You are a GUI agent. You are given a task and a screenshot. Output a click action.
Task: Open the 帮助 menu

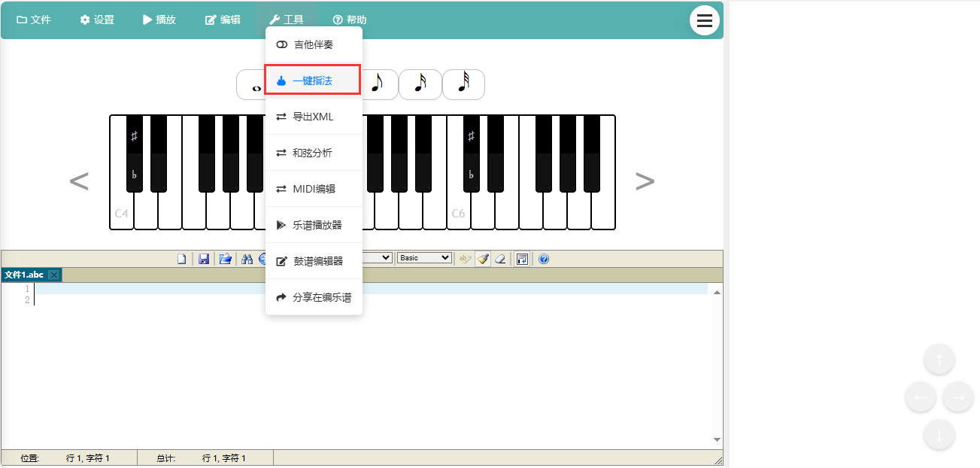tap(350, 20)
